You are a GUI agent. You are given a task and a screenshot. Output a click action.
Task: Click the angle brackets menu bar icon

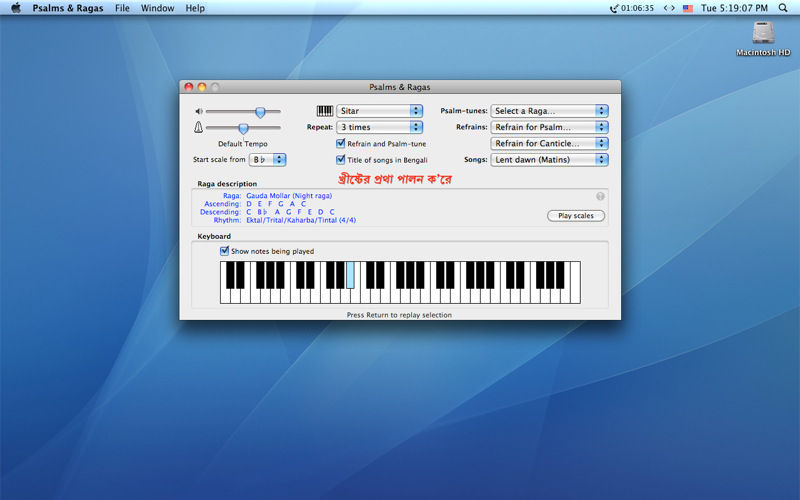coord(669,8)
